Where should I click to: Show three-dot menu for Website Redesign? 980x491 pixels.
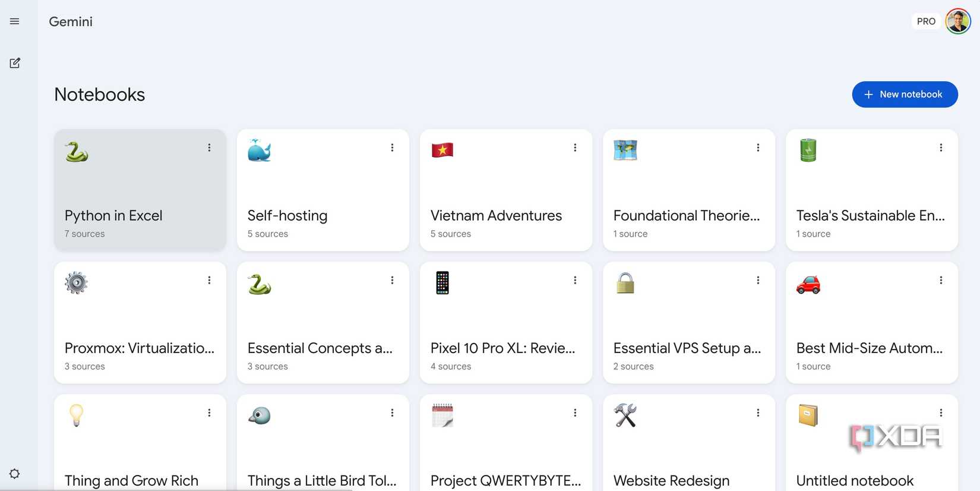pyautogui.click(x=758, y=413)
